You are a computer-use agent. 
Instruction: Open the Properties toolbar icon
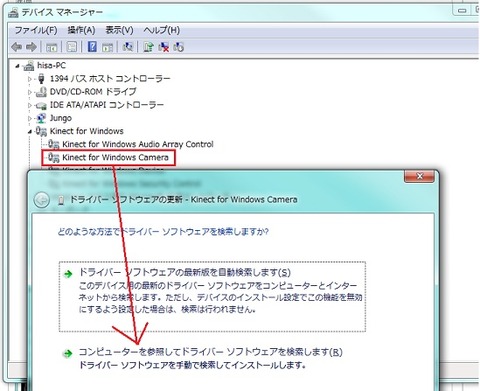click(x=72, y=47)
